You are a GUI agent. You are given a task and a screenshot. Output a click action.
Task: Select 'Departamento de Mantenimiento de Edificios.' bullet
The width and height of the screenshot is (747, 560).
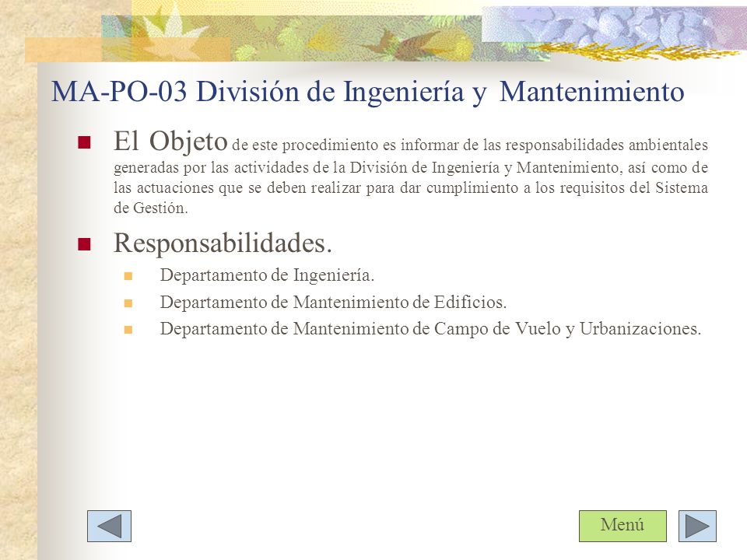coord(334,303)
